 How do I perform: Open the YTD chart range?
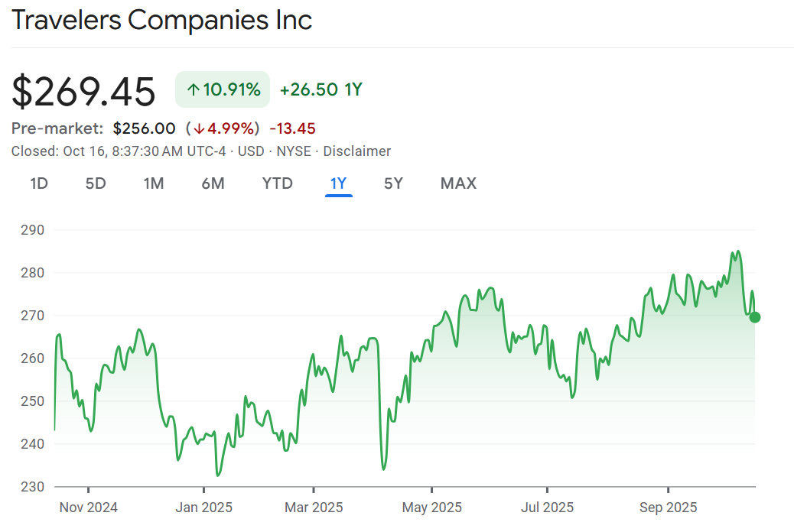tap(277, 183)
